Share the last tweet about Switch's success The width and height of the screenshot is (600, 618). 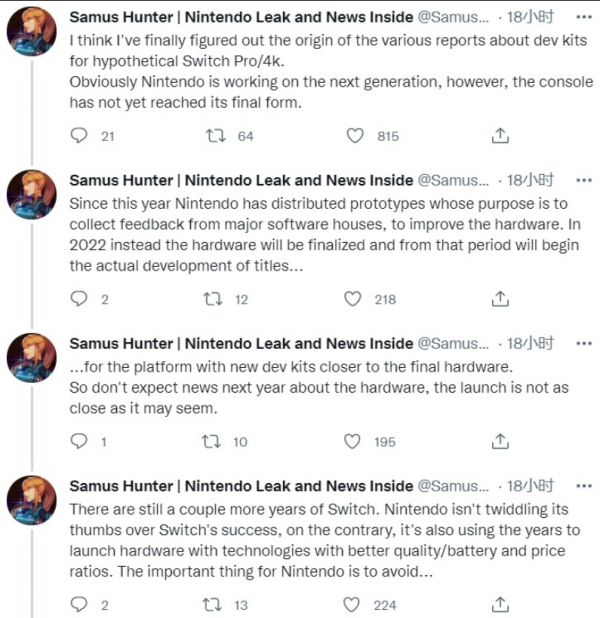501,604
